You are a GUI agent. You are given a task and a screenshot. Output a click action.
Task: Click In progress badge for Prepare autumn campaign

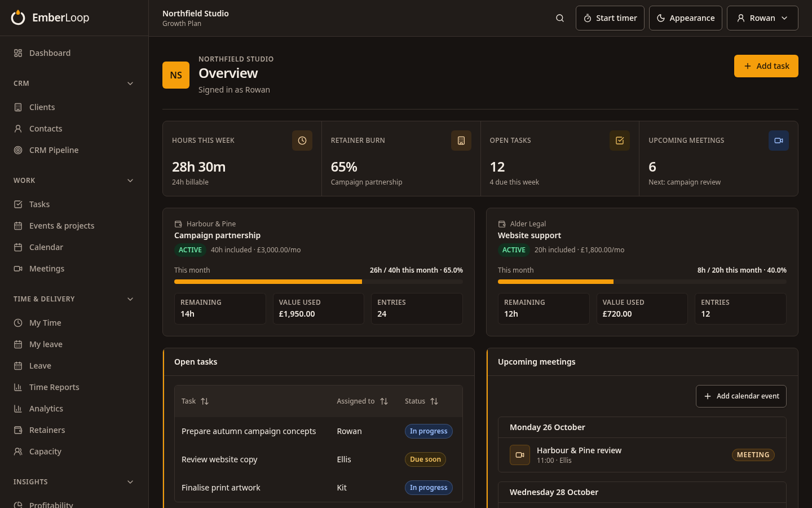(x=429, y=431)
